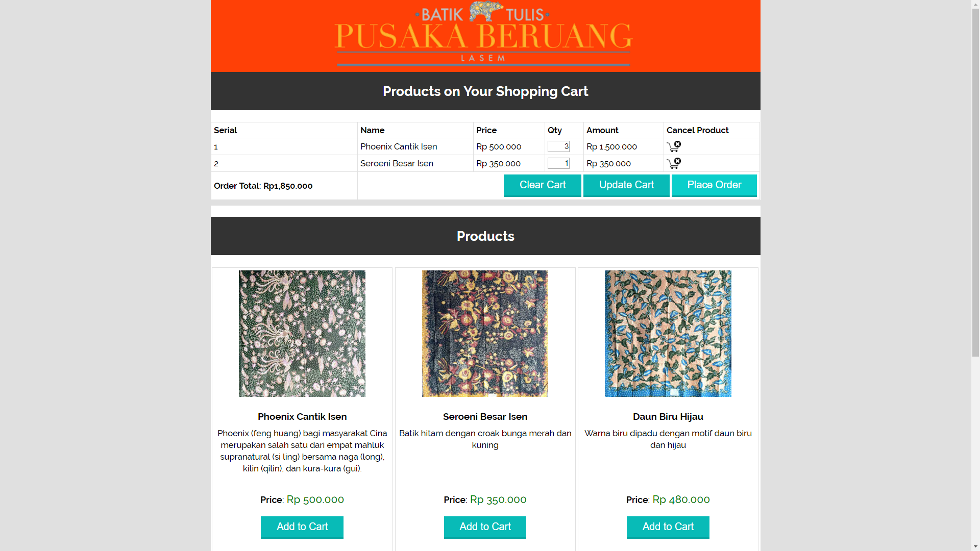The image size is (980, 551).
Task: Click the Phoenix Cantik Isen product title
Action: (302, 417)
